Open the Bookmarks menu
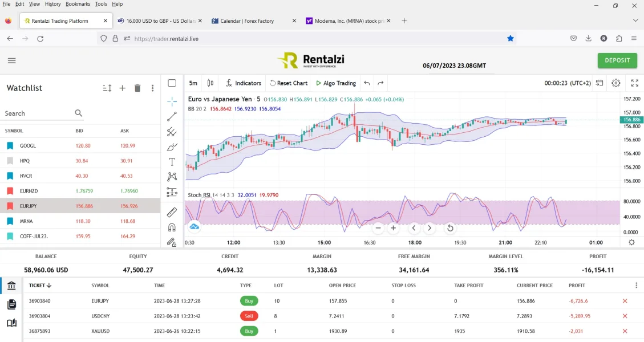Screen dimensions: 644x342 [x=77, y=4]
